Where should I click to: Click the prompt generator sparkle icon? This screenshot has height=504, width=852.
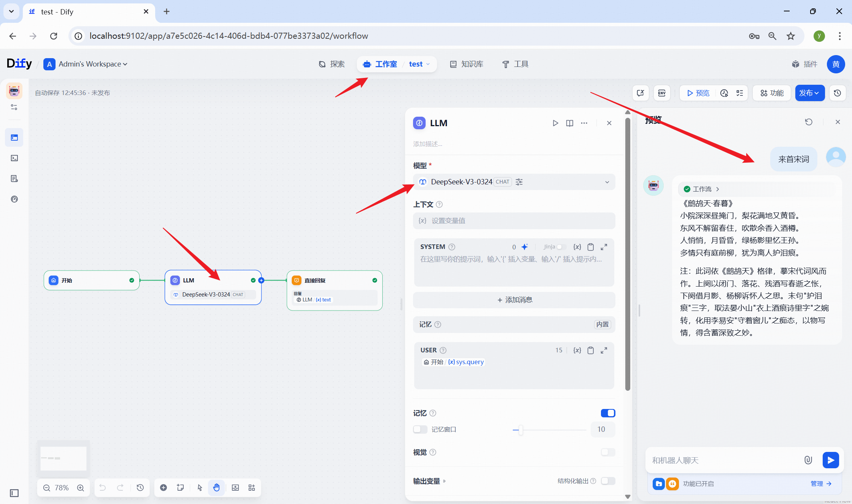click(525, 247)
